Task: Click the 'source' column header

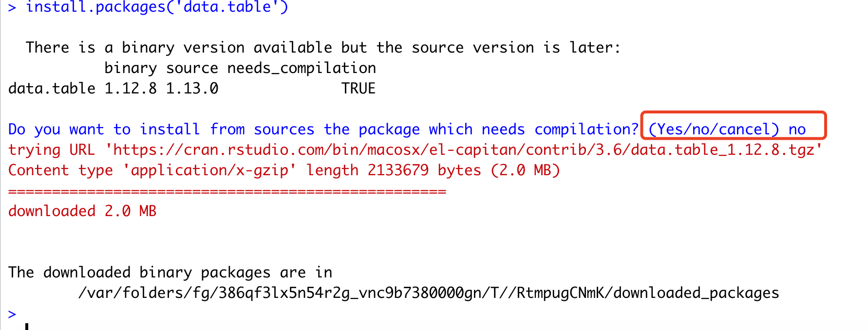Action: [192, 68]
